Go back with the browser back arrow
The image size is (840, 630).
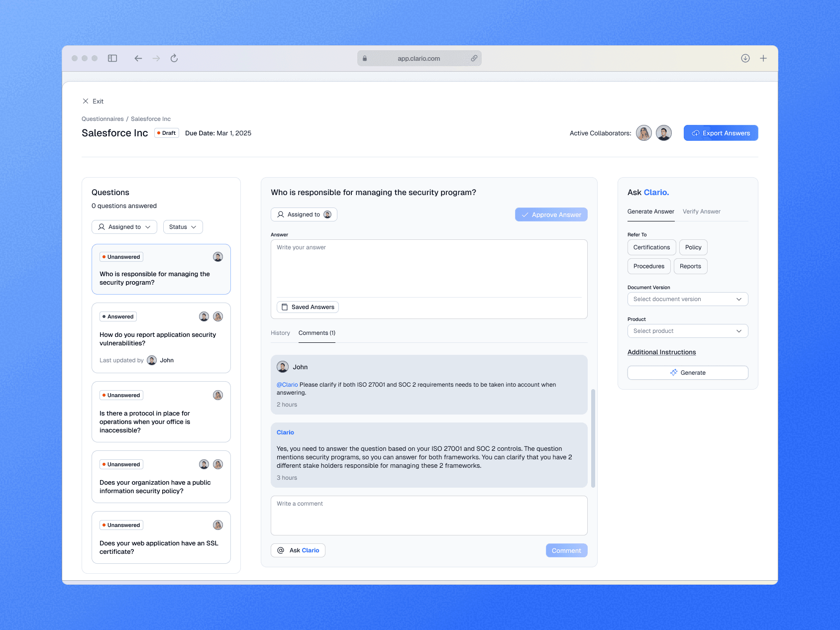pyautogui.click(x=138, y=58)
